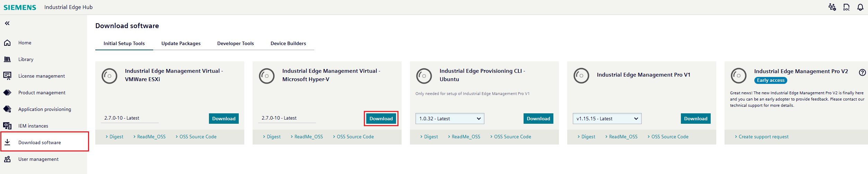Click the Home icon in sidebar
The image size is (868, 174).
point(7,43)
